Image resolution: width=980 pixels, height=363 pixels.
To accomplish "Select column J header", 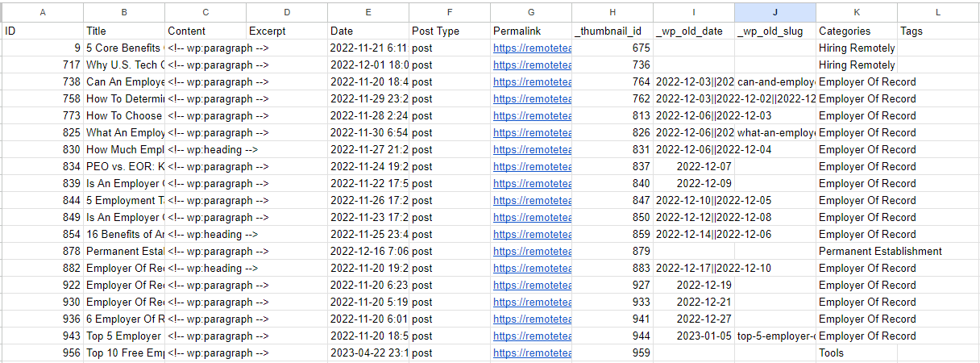I will 774,13.
